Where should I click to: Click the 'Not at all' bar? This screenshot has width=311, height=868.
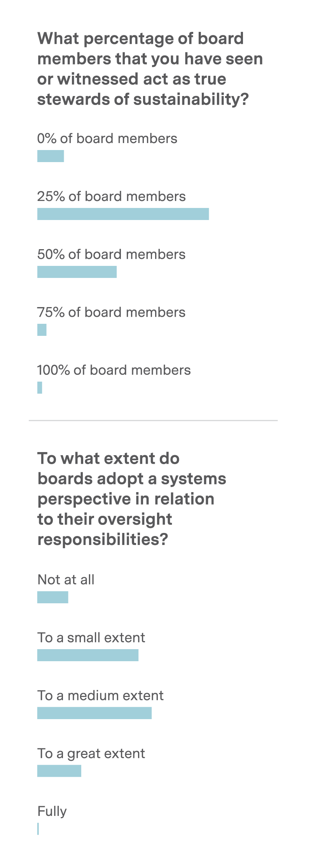click(53, 597)
